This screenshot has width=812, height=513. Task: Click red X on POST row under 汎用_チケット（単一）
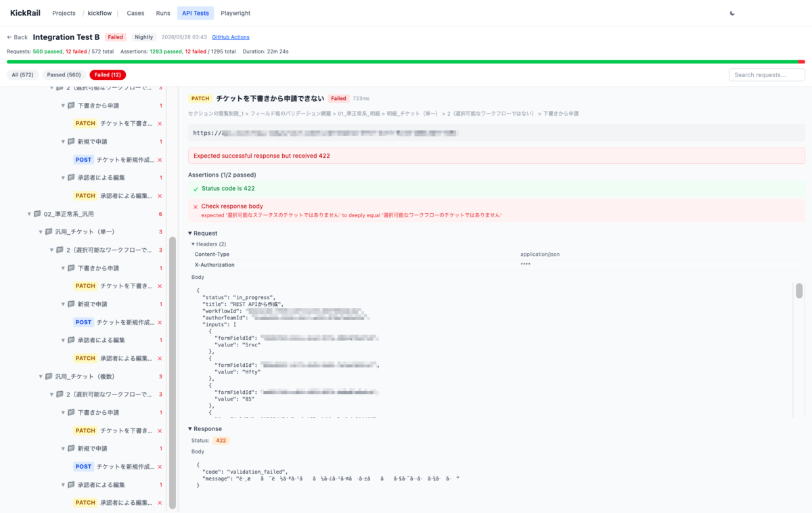click(x=160, y=322)
